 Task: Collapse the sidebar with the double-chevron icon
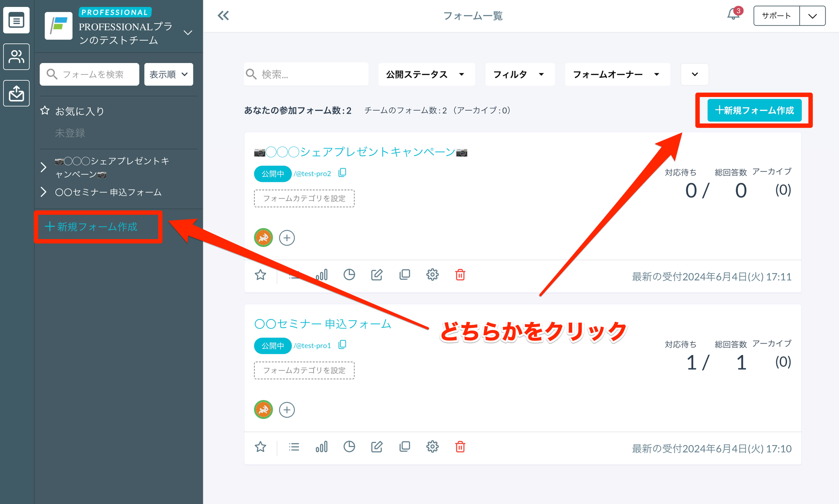click(223, 16)
